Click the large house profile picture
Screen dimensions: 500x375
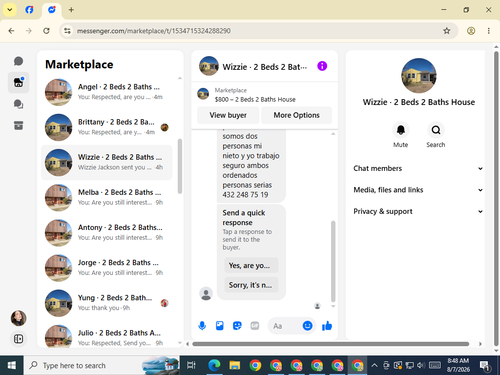click(419, 76)
